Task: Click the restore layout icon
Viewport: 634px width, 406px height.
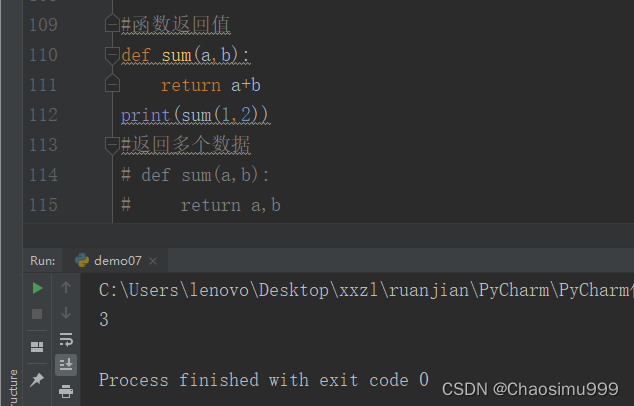Action: point(37,347)
